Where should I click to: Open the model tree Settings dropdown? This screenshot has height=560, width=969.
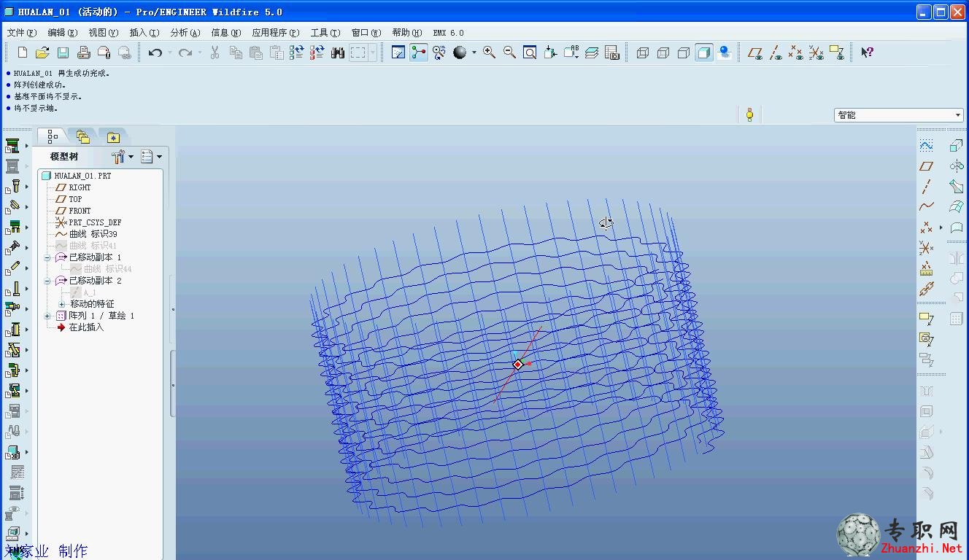click(123, 156)
